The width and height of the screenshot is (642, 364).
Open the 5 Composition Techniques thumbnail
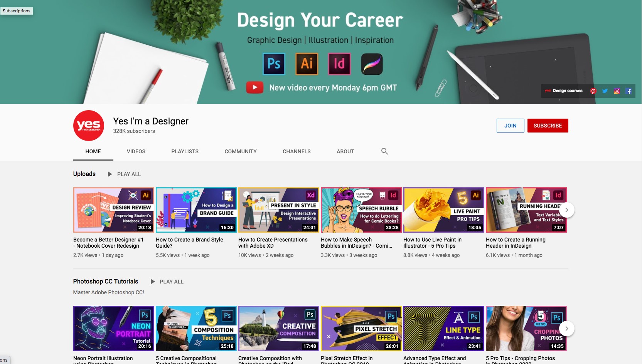196,329
